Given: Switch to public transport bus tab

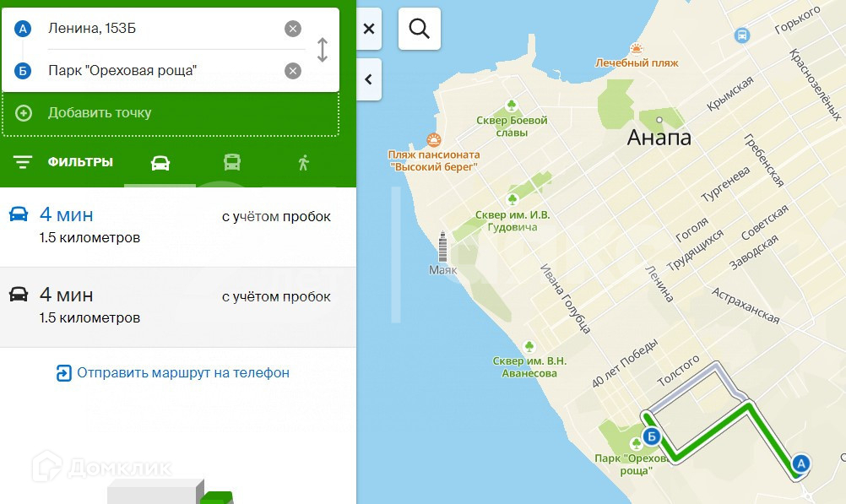Looking at the screenshot, I should [232, 162].
